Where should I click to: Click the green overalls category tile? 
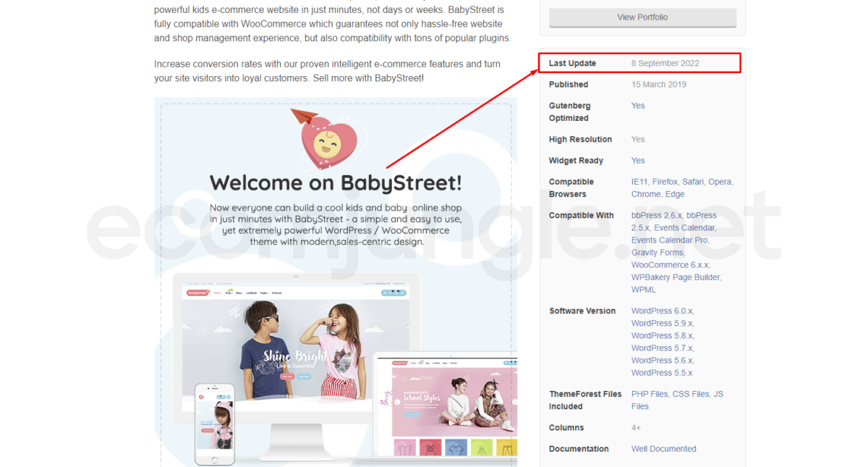pos(481,449)
